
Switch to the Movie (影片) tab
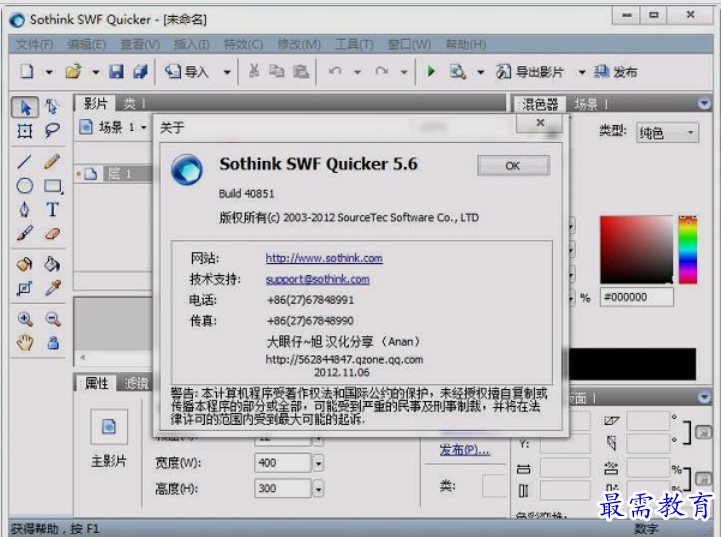(x=95, y=104)
